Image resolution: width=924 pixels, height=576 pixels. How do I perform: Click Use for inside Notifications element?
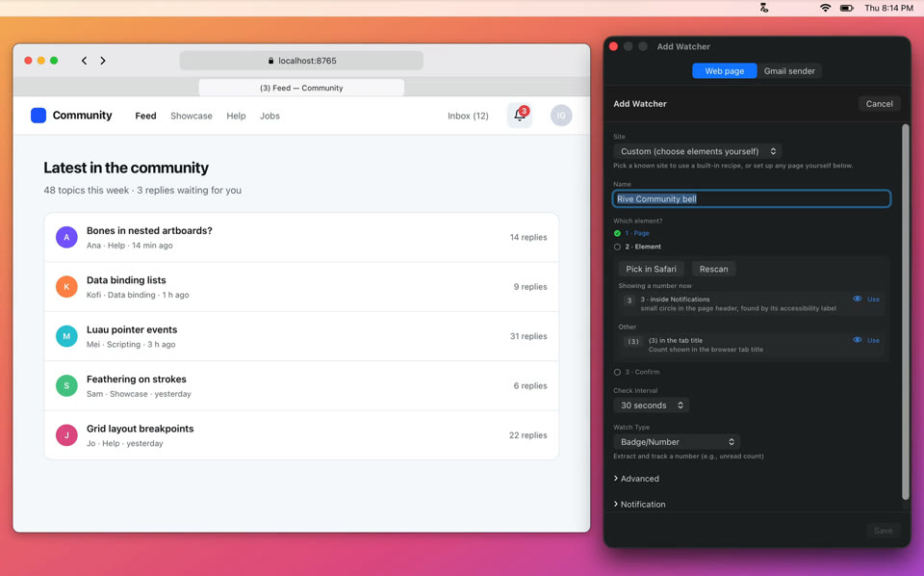[873, 300]
